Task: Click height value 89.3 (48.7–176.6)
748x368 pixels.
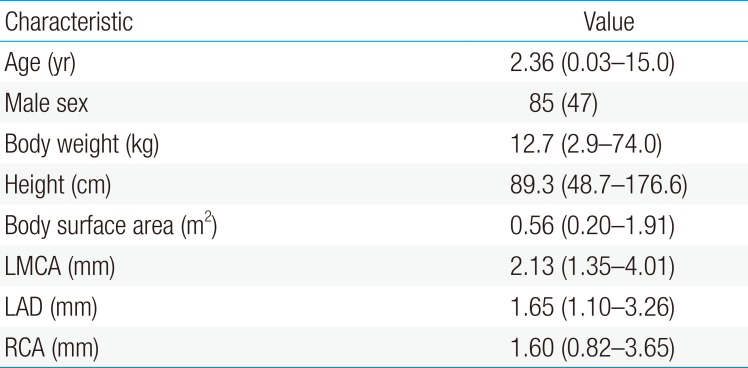Action: (x=599, y=186)
